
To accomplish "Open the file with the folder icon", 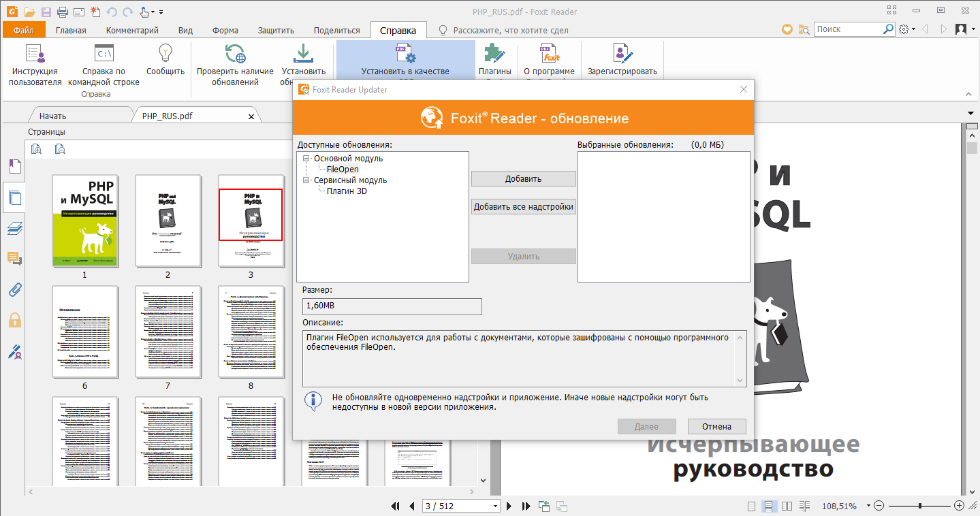I will (29, 12).
